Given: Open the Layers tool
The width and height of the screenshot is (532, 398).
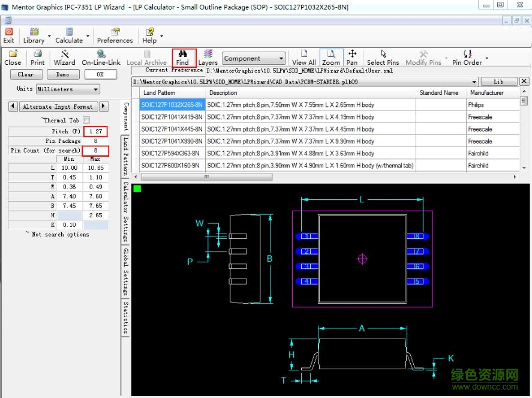Looking at the screenshot, I should [208, 58].
